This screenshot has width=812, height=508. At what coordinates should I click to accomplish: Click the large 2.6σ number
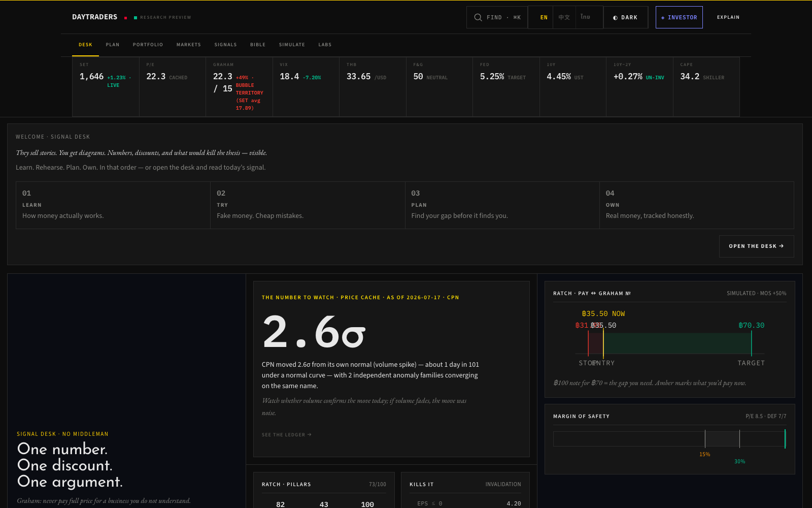coord(314,332)
